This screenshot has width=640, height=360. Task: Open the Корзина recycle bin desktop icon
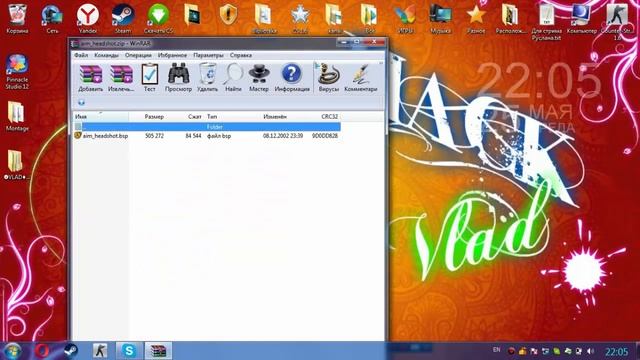point(17,18)
